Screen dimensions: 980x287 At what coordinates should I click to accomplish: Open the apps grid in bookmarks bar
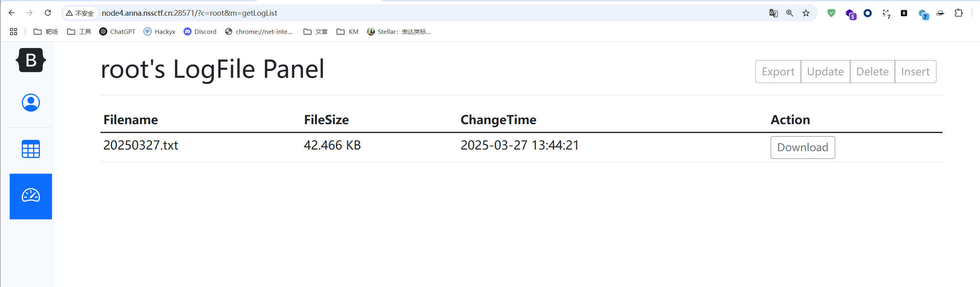13,31
